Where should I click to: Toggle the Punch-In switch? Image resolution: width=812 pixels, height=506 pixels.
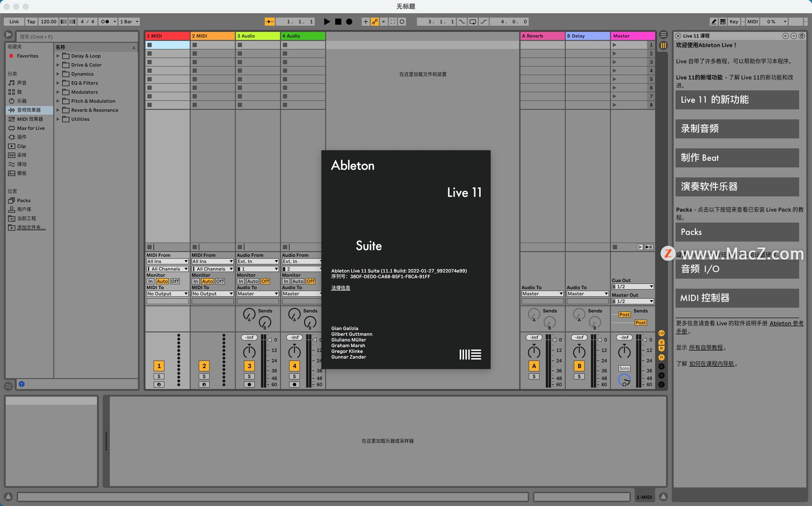(462, 22)
